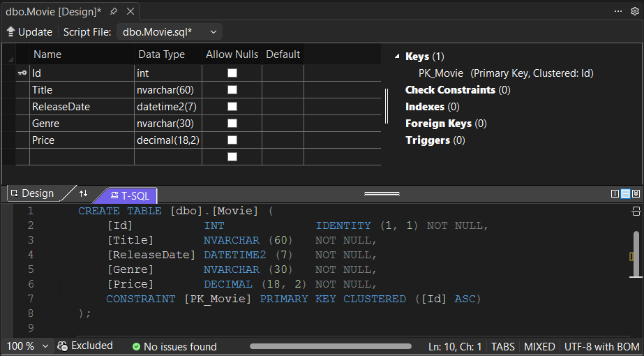Image resolution: width=644 pixels, height=356 pixels.
Task: Switch to vertical split layout icon
Action: (615, 193)
